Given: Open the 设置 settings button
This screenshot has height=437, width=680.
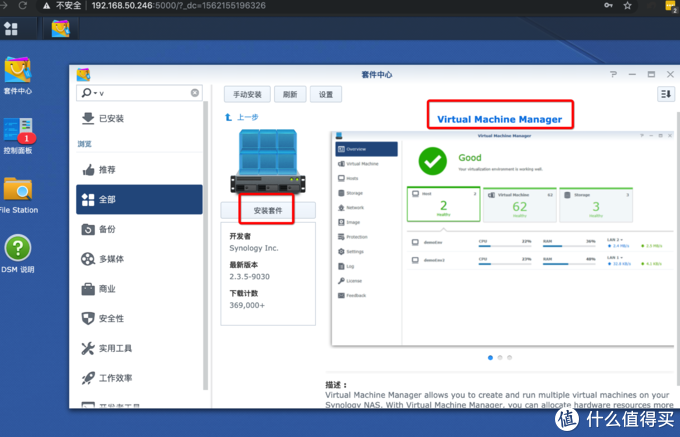Looking at the screenshot, I should tap(326, 95).
